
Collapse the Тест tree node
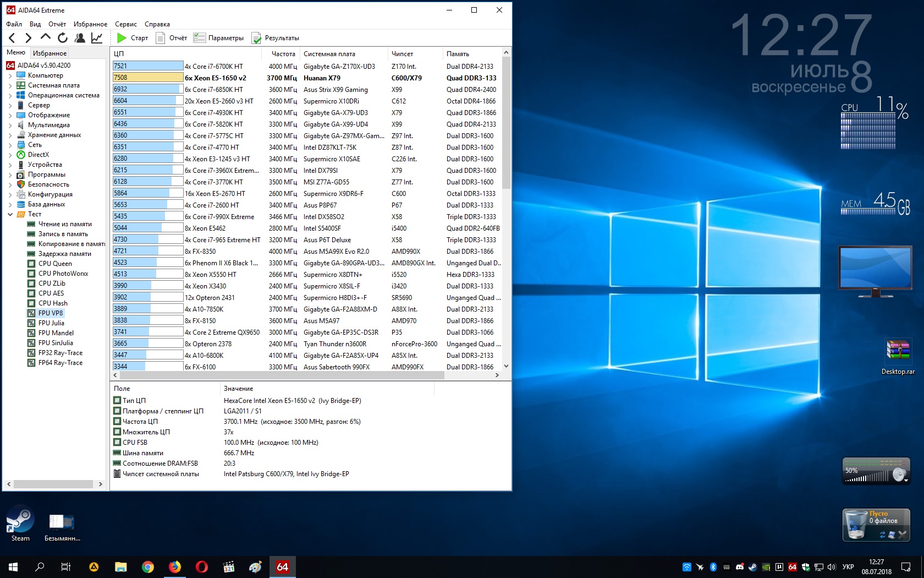pyautogui.click(x=10, y=215)
